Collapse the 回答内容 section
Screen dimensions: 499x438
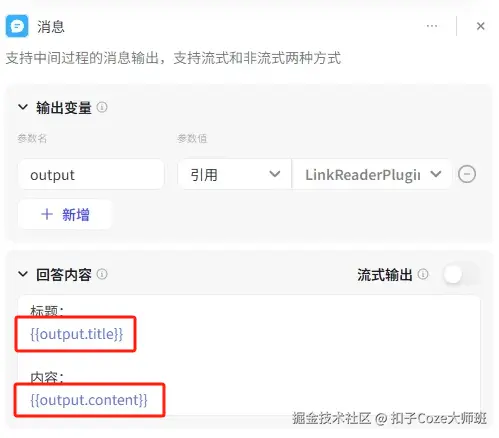(x=23, y=274)
